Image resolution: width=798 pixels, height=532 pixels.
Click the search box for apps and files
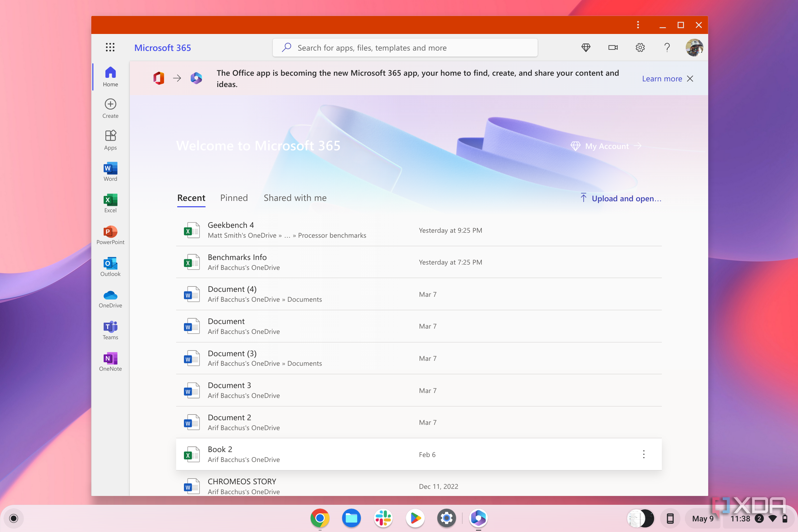click(405, 48)
